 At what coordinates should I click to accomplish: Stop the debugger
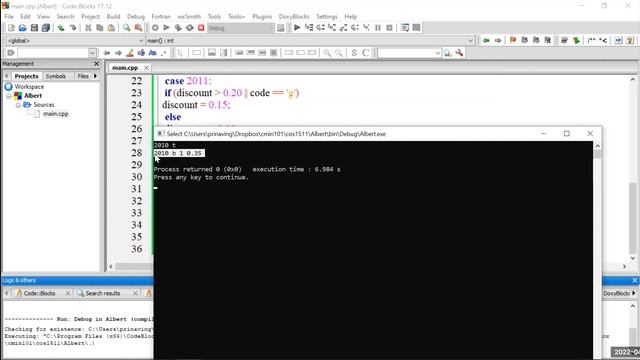coord(389,28)
